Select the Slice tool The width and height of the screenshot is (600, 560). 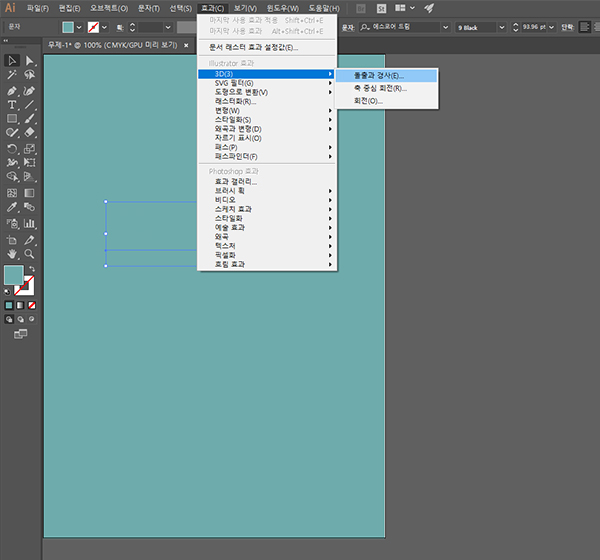click(x=29, y=240)
